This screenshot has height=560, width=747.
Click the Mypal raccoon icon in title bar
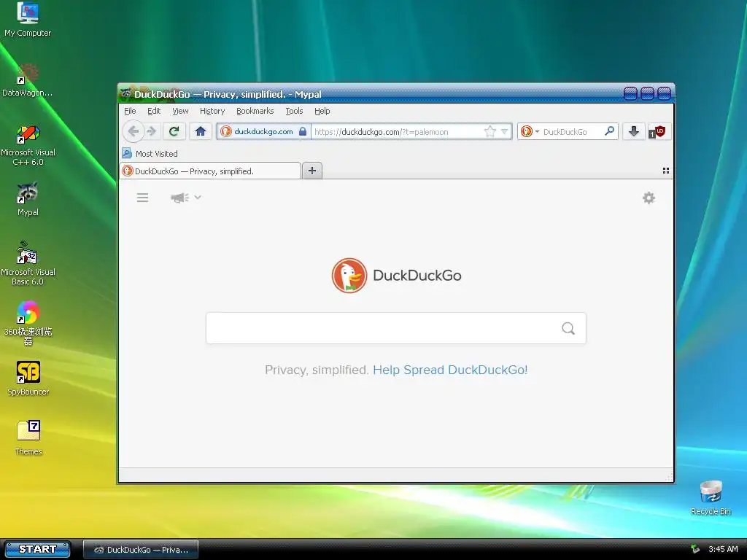click(x=125, y=93)
